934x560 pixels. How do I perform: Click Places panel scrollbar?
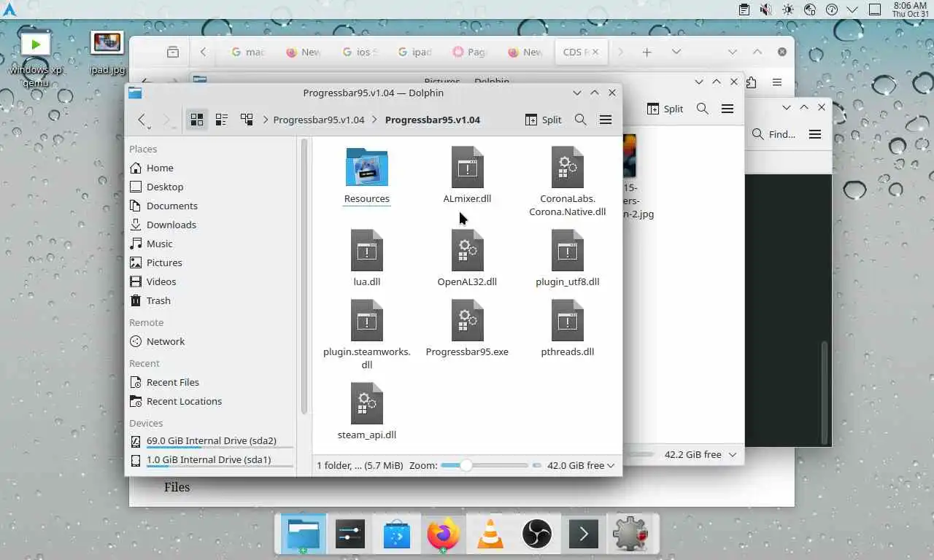point(304,277)
